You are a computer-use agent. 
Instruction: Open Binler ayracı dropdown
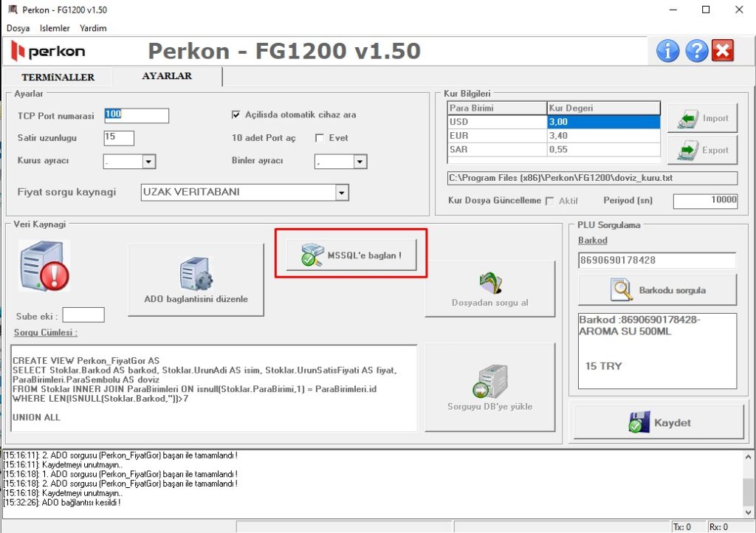click(x=360, y=162)
